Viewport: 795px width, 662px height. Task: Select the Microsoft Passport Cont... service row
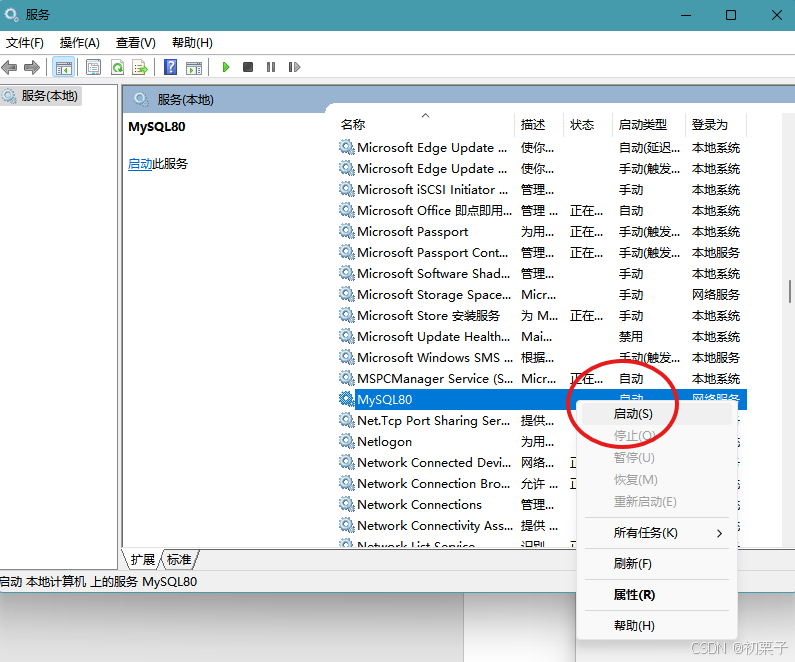[x=542, y=252]
